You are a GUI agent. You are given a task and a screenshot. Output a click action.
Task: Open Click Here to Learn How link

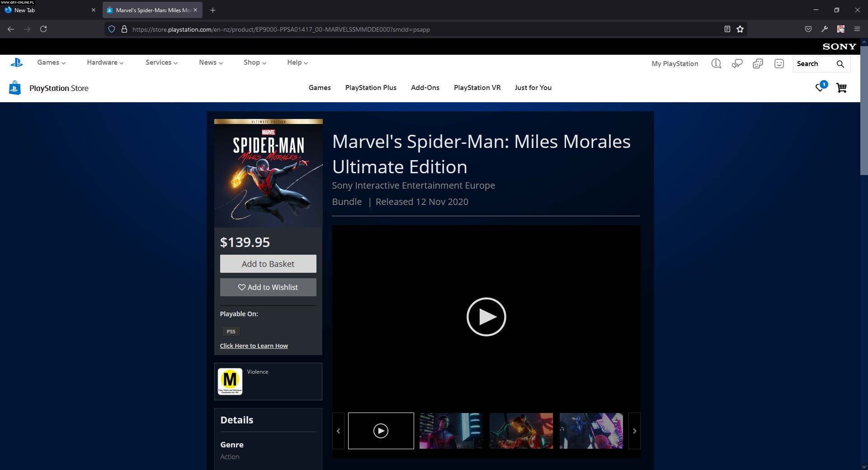tap(254, 346)
